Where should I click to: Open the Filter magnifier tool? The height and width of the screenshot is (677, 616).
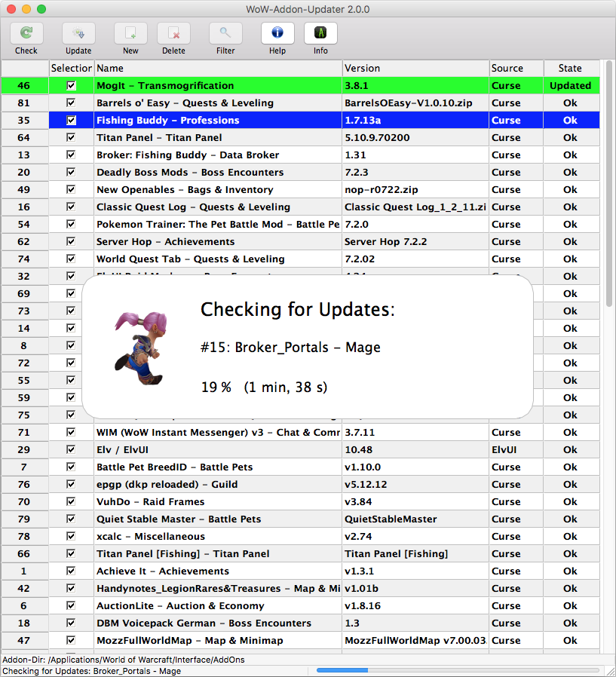225,33
